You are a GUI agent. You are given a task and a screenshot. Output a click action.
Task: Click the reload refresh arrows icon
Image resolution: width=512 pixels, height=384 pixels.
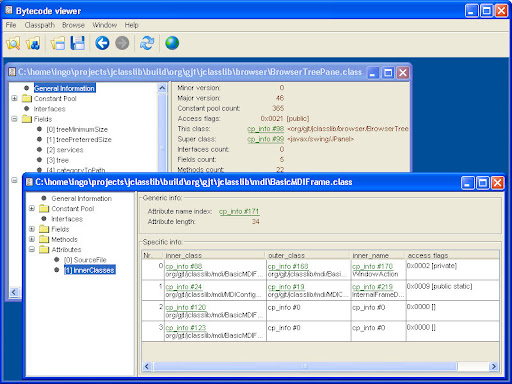pos(147,43)
